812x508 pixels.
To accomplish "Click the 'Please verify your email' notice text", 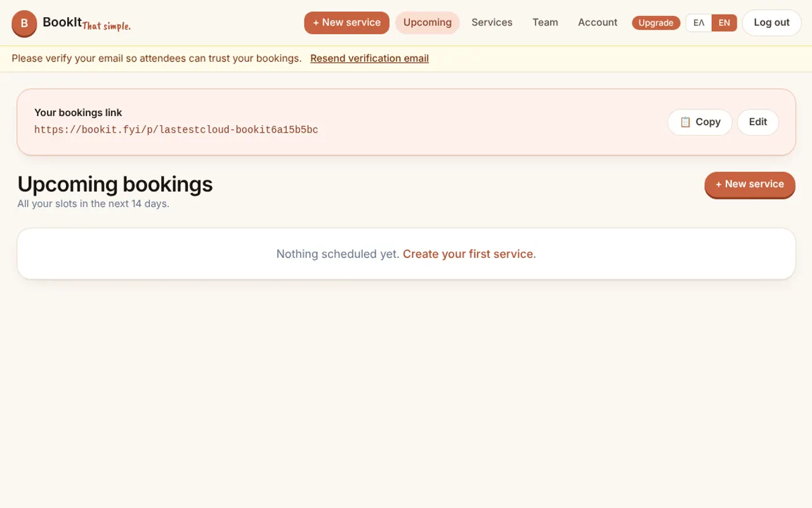I will click(x=157, y=58).
